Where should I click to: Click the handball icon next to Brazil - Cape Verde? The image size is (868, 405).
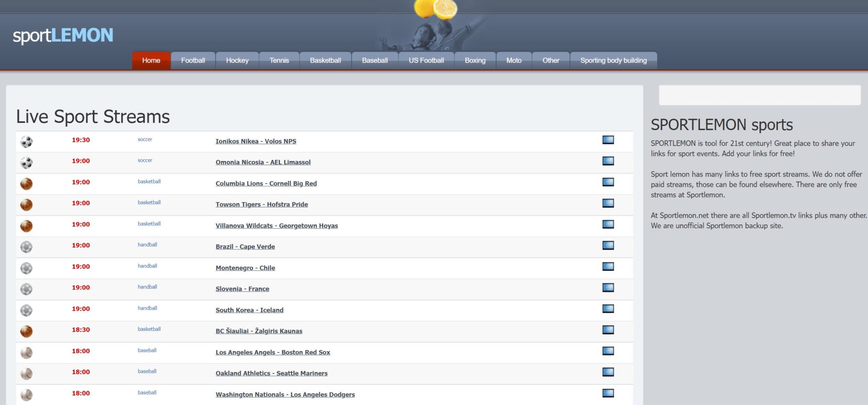(x=26, y=246)
